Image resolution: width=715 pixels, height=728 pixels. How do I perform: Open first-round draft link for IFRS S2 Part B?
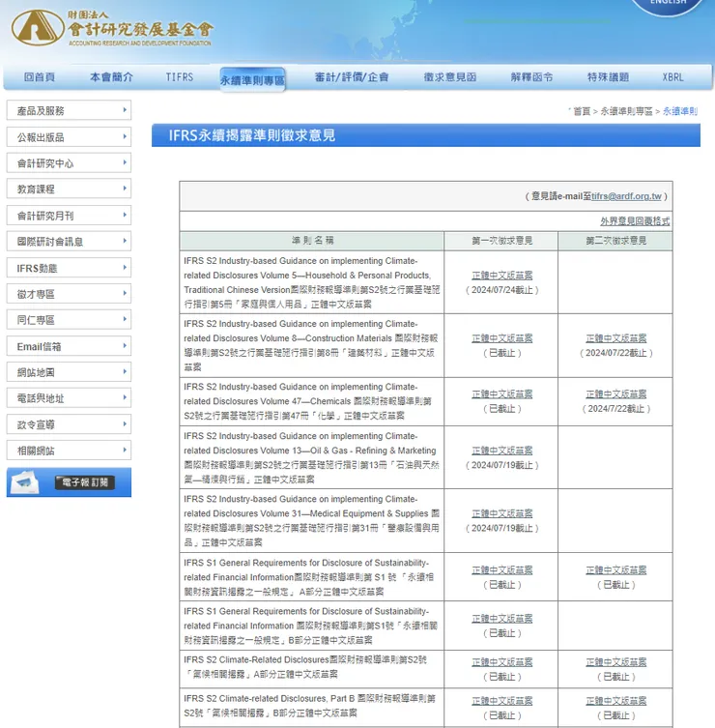click(502, 701)
